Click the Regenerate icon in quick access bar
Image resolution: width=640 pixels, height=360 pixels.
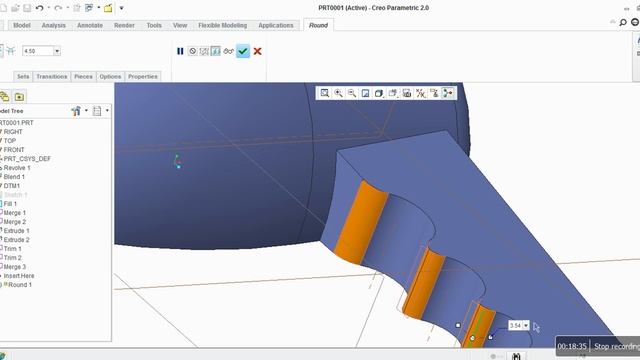[x=77, y=8]
